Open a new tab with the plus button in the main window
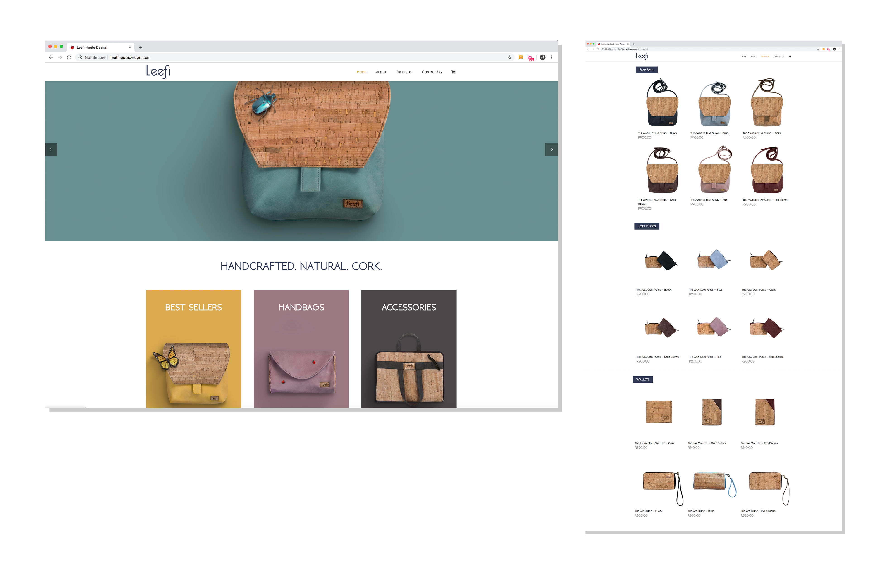 click(x=141, y=47)
